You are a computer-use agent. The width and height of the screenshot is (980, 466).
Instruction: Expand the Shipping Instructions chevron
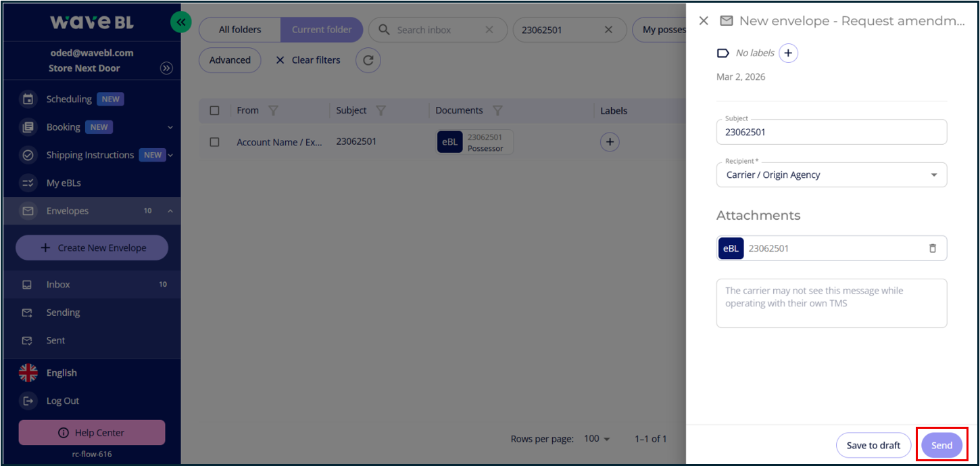click(170, 155)
